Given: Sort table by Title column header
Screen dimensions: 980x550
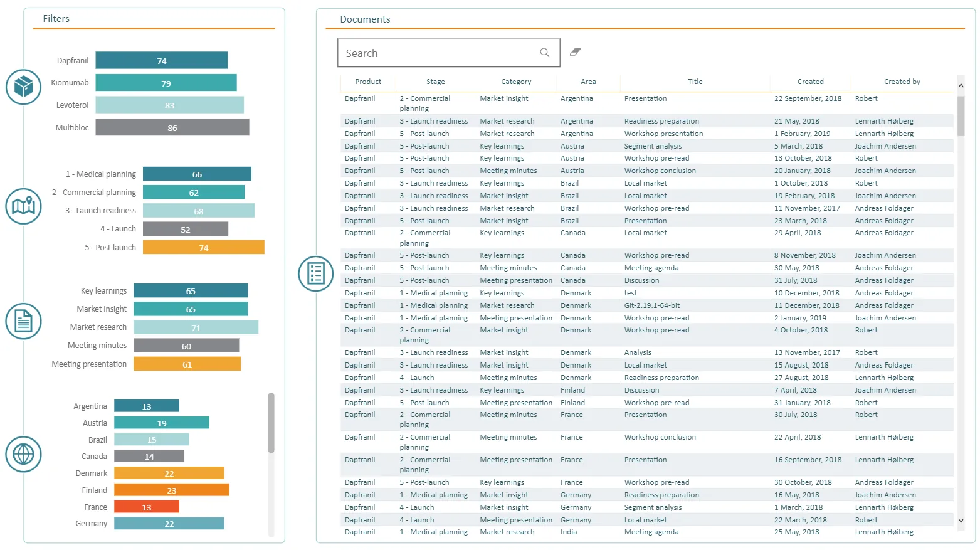Looking at the screenshot, I should point(695,82).
